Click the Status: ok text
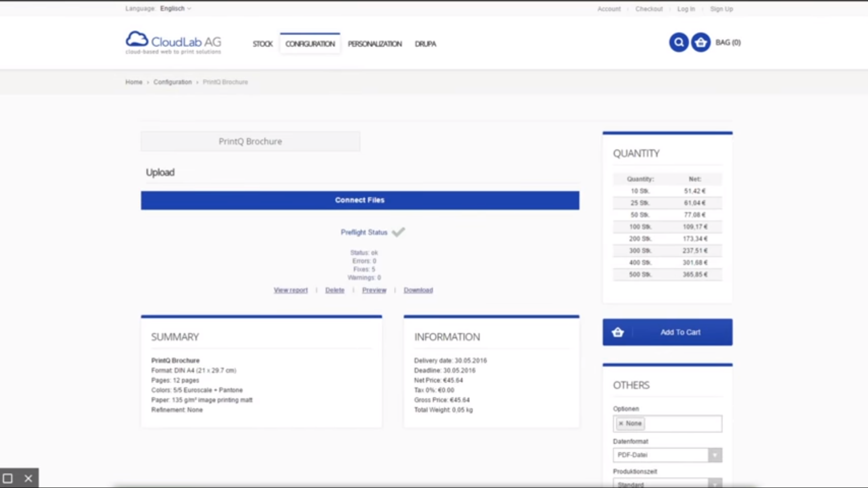This screenshot has height=488, width=868. coord(364,253)
